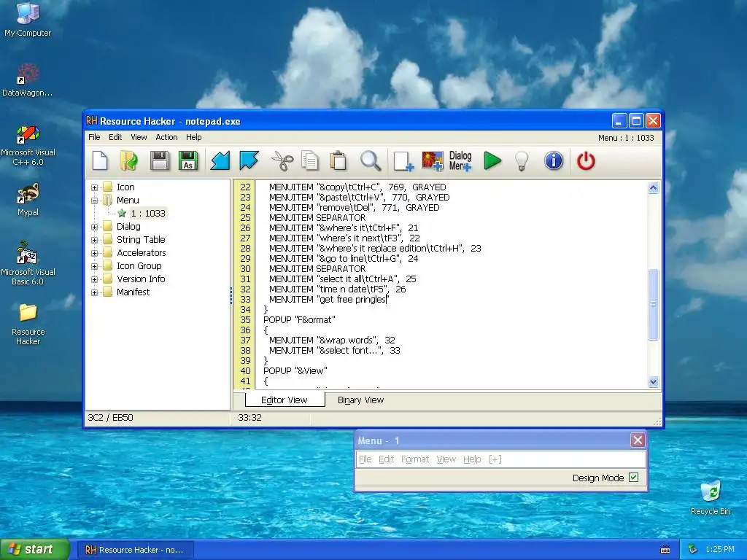Screen dimensions: 747x560
Task: Open the Dialog Menu designer toolbar icon
Action: tap(461, 161)
